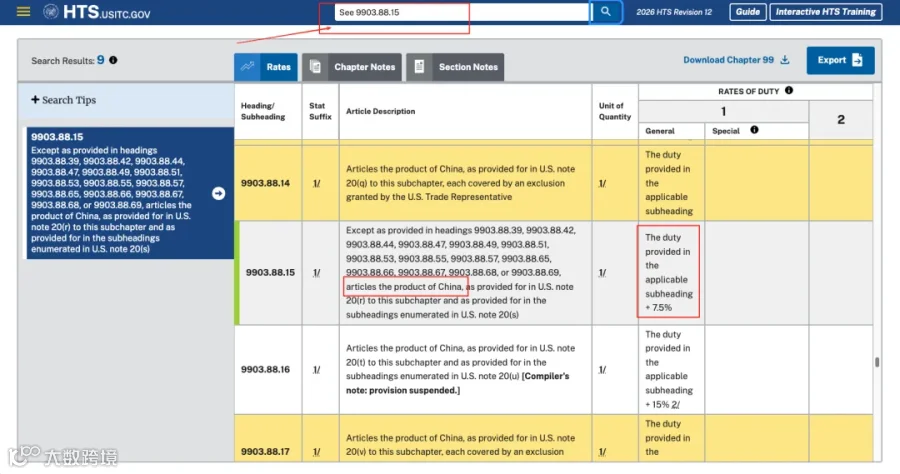The height and width of the screenshot is (474, 900).
Task: Open Interactive HTS Training
Action: click(x=825, y=11)
